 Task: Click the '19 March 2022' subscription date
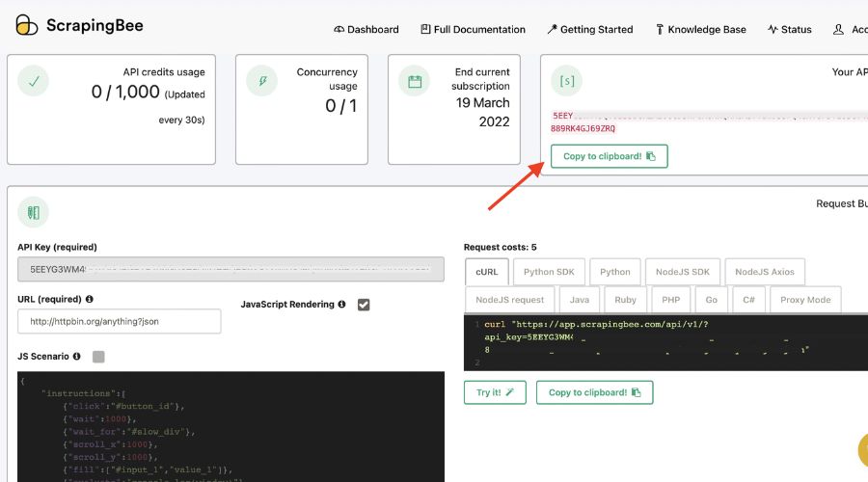483,113
